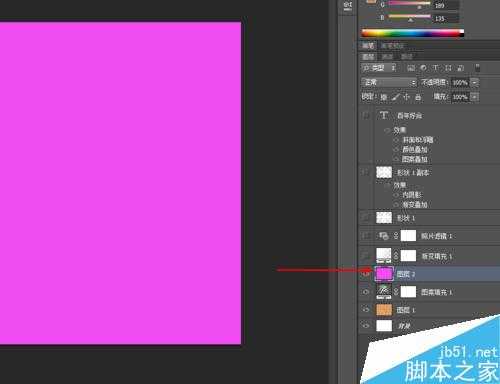The height and width of the screenshot is (384, 500).
Task: Hide the 图案填充 1 layer
Action: [x=366, y=292]
